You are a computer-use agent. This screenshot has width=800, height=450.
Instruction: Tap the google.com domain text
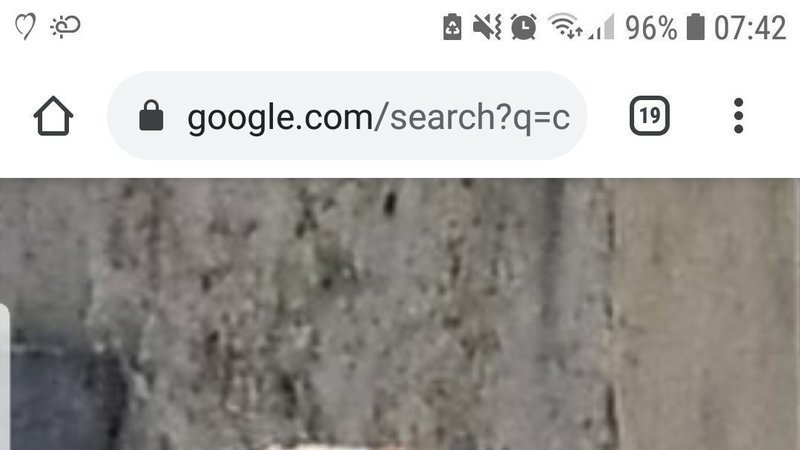280,118
